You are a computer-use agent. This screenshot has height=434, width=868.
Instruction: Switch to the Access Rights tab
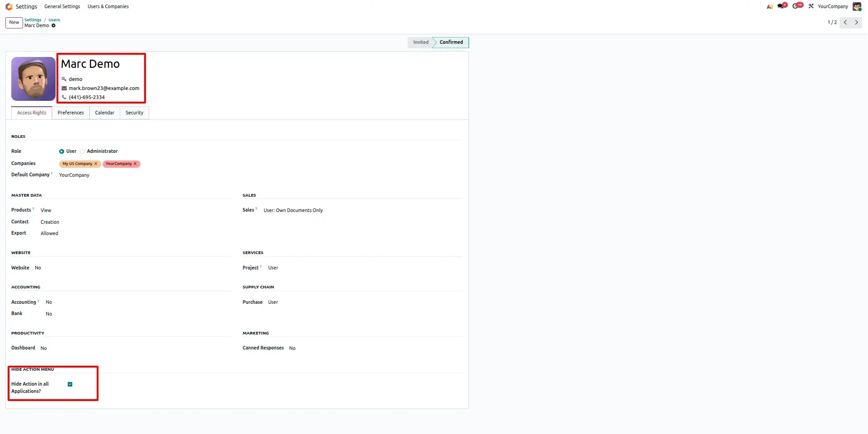[32, 113]
